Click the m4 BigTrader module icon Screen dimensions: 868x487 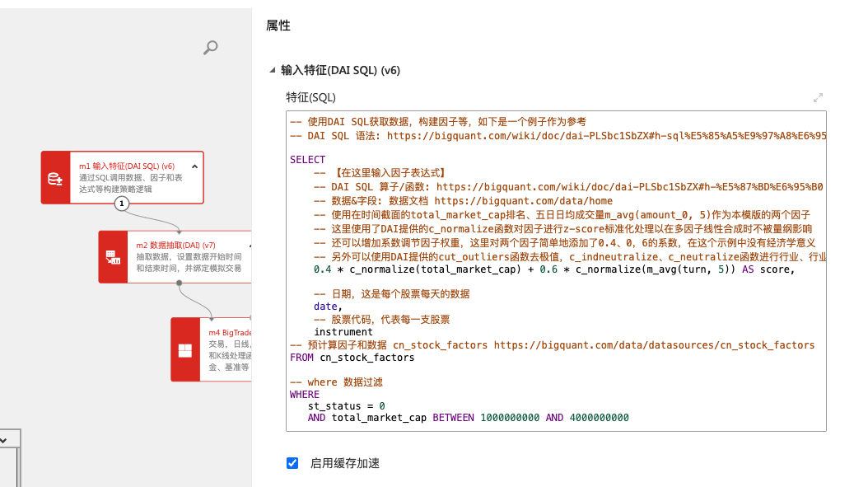[185, 350]
